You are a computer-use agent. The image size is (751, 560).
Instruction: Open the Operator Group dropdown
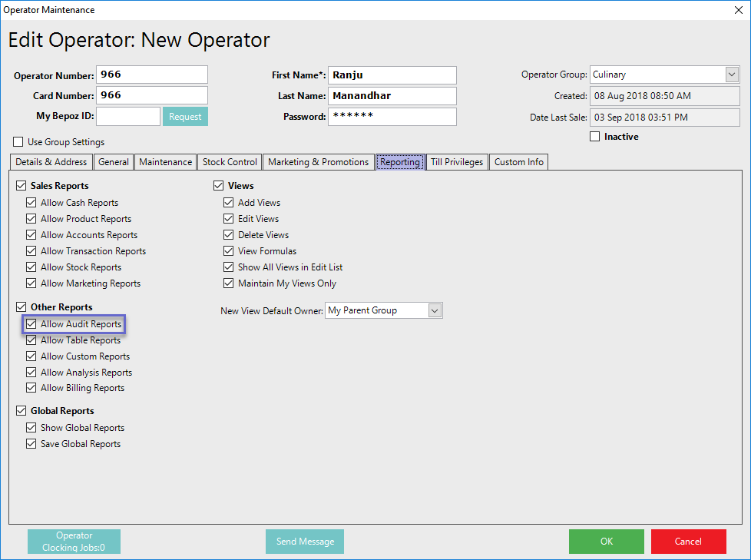(731, 75)
